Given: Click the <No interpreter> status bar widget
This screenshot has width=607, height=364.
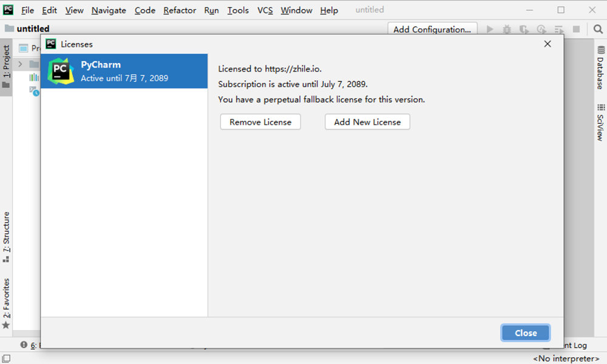Looking at the screenshot, I should (x=566, y=358).
